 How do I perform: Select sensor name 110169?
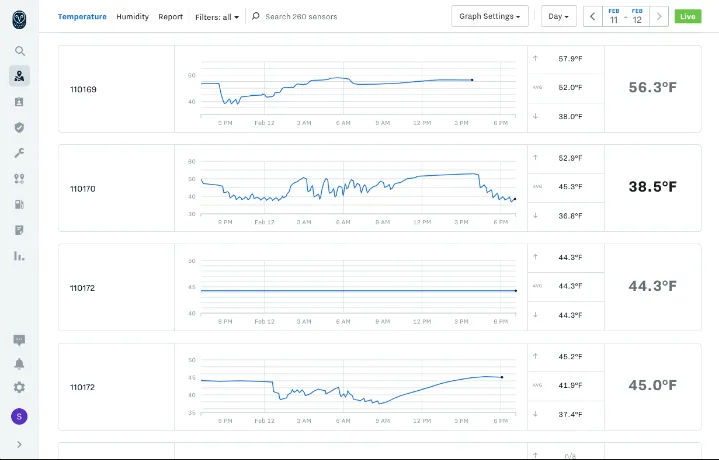pyautogui.click(x=83, y=89)
